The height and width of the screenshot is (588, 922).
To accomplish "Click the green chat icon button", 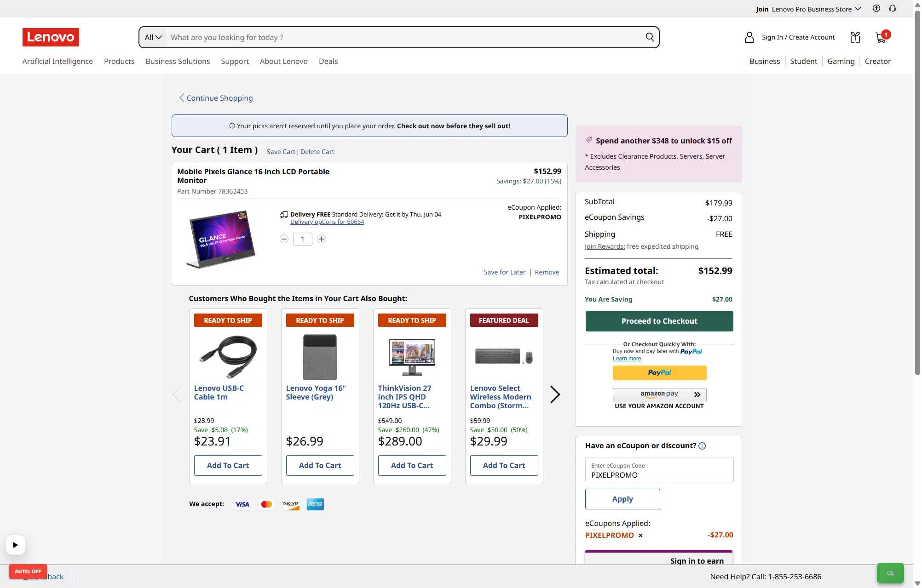I will click(890, 573).
